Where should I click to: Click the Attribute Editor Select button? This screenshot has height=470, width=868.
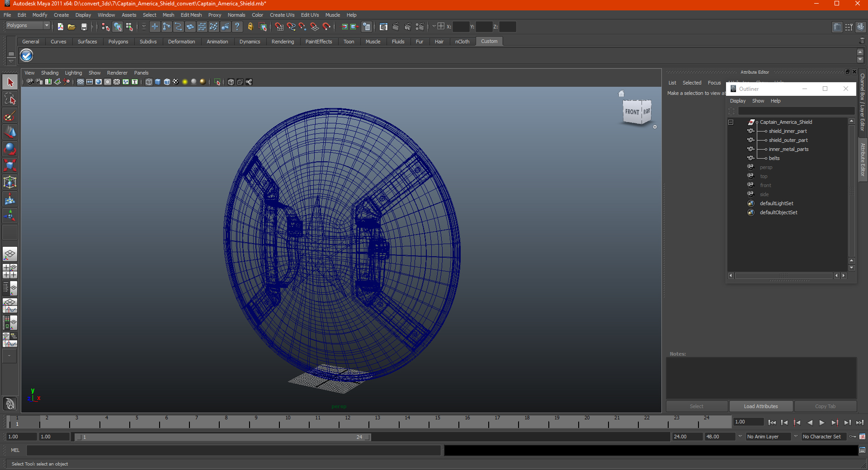point(697,406)
